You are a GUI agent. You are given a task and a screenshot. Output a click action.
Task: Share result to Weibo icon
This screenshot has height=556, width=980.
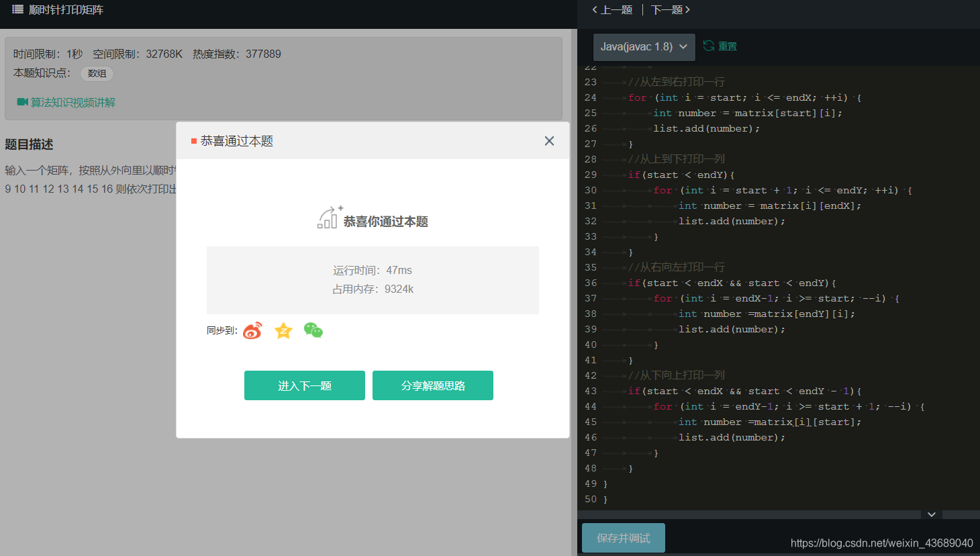(x=252, y=330)
